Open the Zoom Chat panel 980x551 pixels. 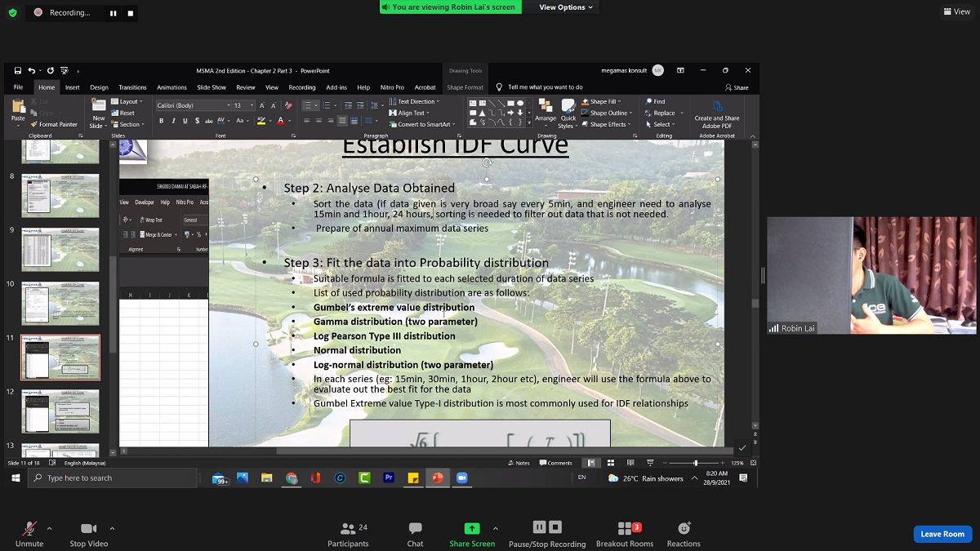tap(415, 535)
